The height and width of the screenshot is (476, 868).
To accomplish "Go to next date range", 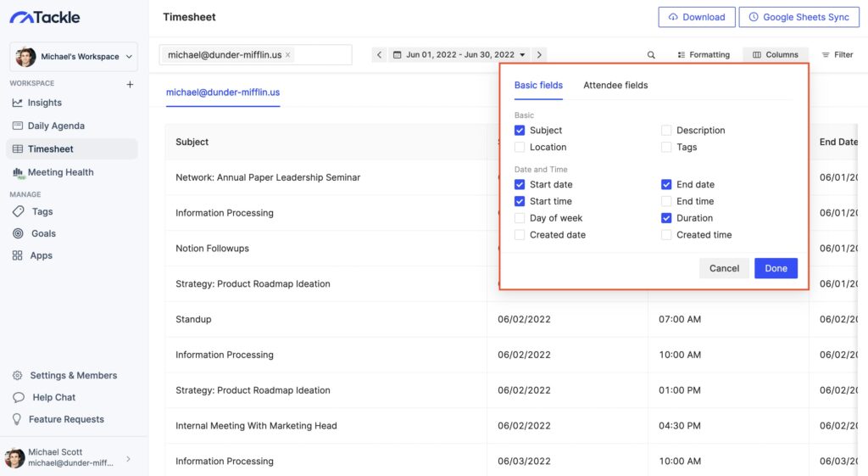I will pos(539,55).
